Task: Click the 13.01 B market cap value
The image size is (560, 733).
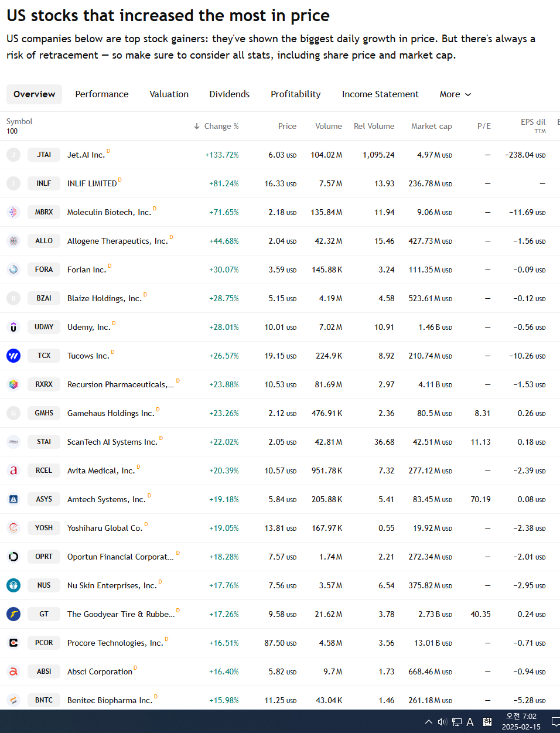Action: 433,643
